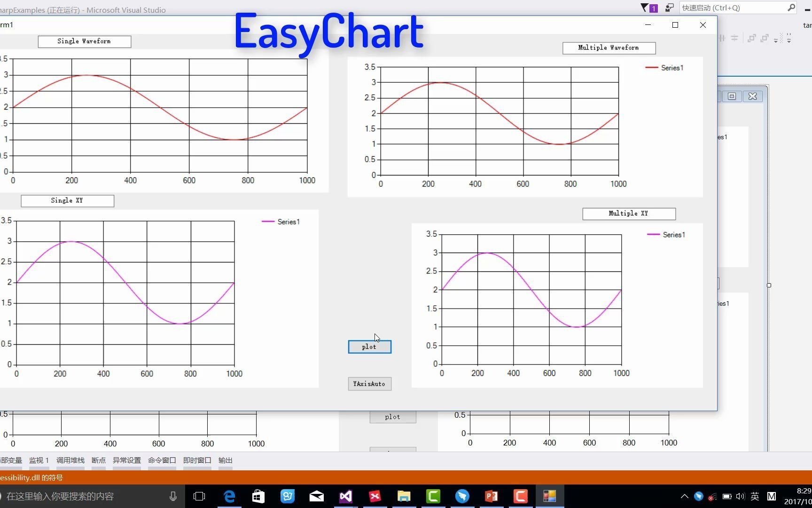The width and height of the screenshot is (812, 508).
Task: Switch to the 调用堆栈 tab
Action: 70,460
